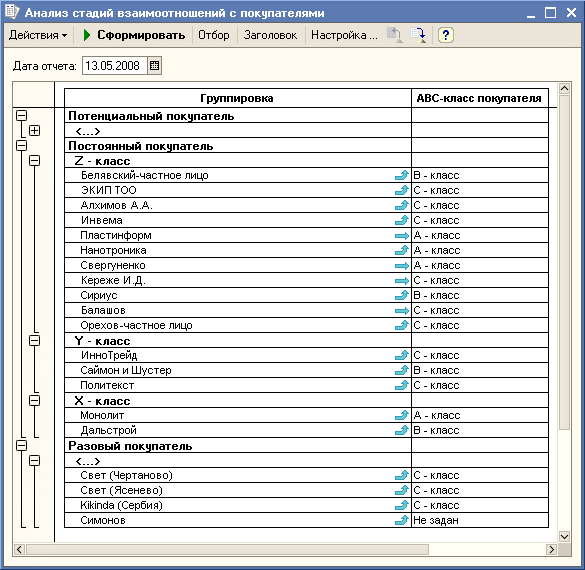Viewport: 585px width, 570px height.
Task: Expand the <...> subgroup under Потенциальный покупатель
Action: (x=34, y=131)
